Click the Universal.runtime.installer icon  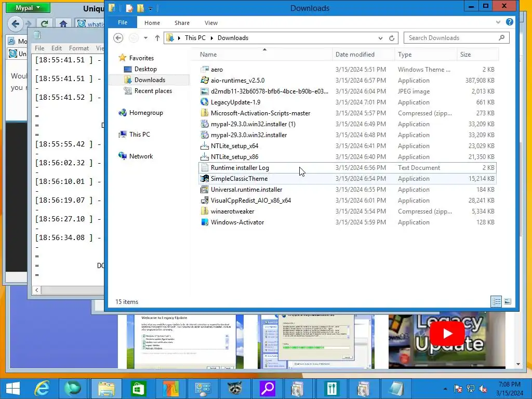(x=205, y=189)
